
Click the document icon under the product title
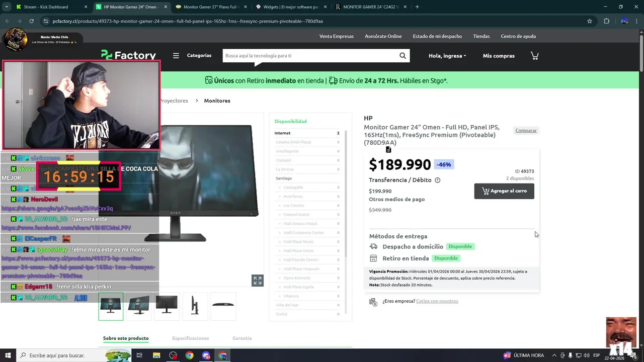[x=388, y=150]
